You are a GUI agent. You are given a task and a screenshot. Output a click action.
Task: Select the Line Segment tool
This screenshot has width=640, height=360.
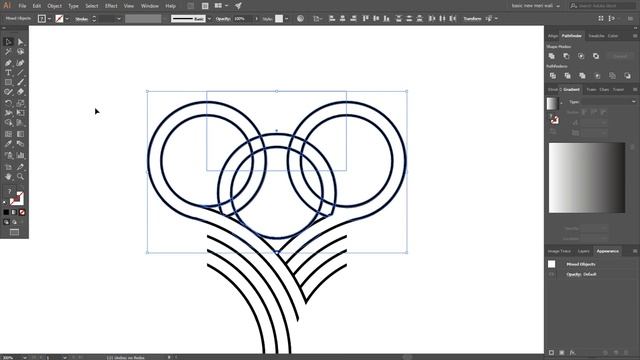20,73
